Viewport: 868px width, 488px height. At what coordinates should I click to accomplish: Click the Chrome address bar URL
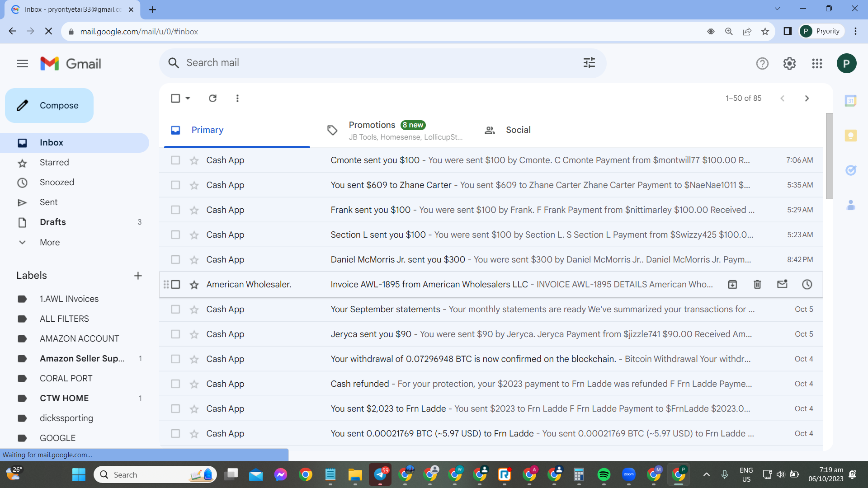[x=139, y=32]
